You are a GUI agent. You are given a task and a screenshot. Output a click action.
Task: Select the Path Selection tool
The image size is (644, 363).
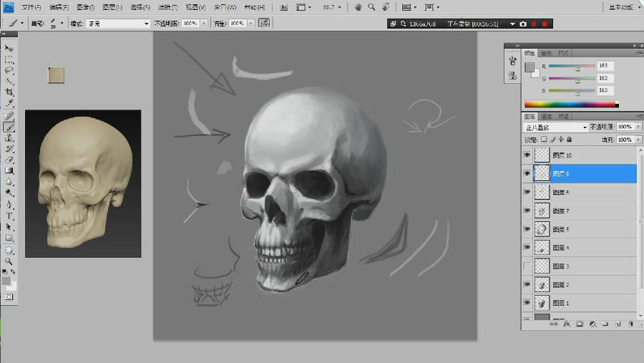pyautogui.click(x=9, y=226)
